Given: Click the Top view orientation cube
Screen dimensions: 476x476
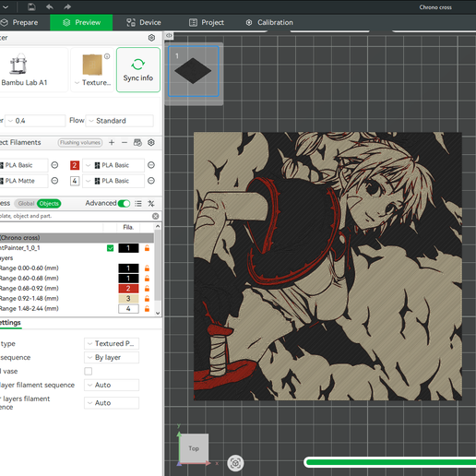Looking at the screenshot, I should (x=194, y=448).
